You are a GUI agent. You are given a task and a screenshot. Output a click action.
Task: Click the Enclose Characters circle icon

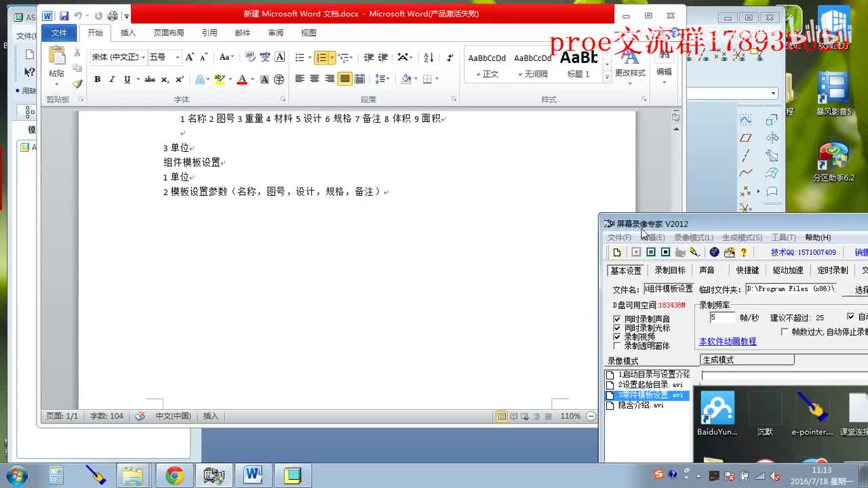[279, 79]
